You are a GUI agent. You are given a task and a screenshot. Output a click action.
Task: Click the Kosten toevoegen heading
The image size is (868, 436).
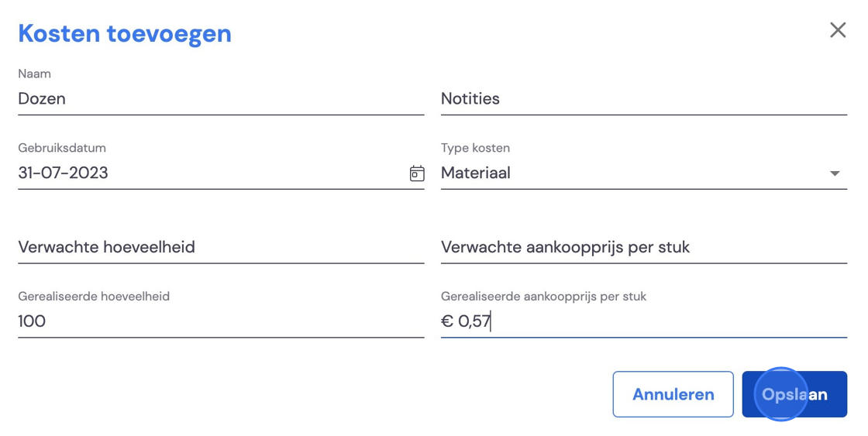point(125,34)
